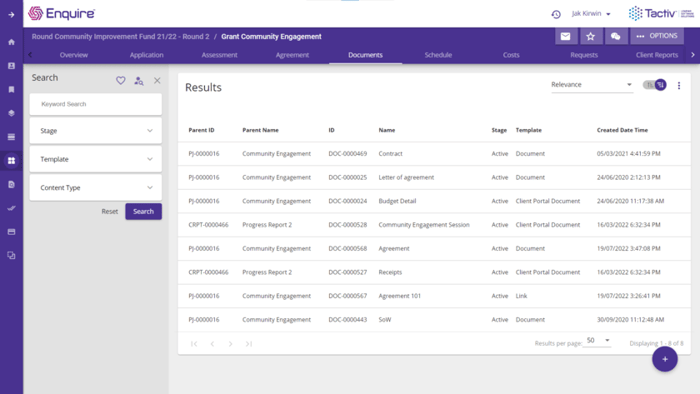Expand the Stage filter
This screenshot has width=700, height=394.
(96, 131)
